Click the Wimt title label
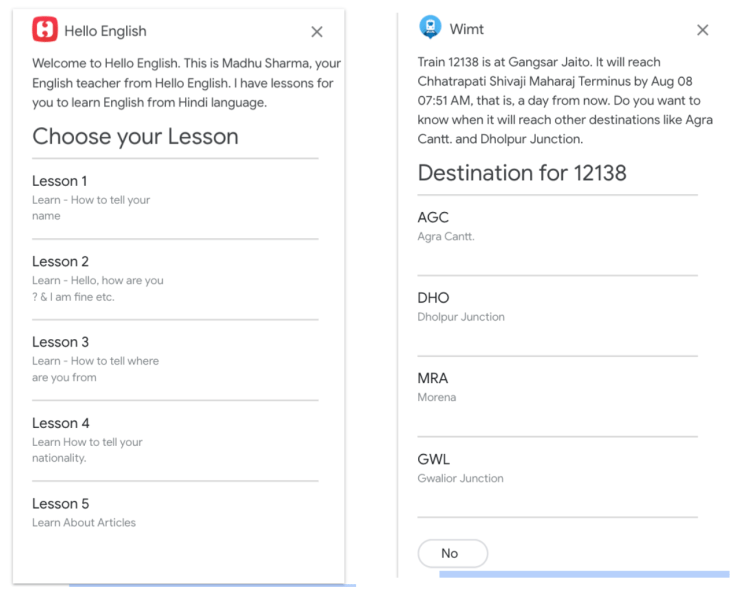 pyautogui.click(x=467, y=30)
